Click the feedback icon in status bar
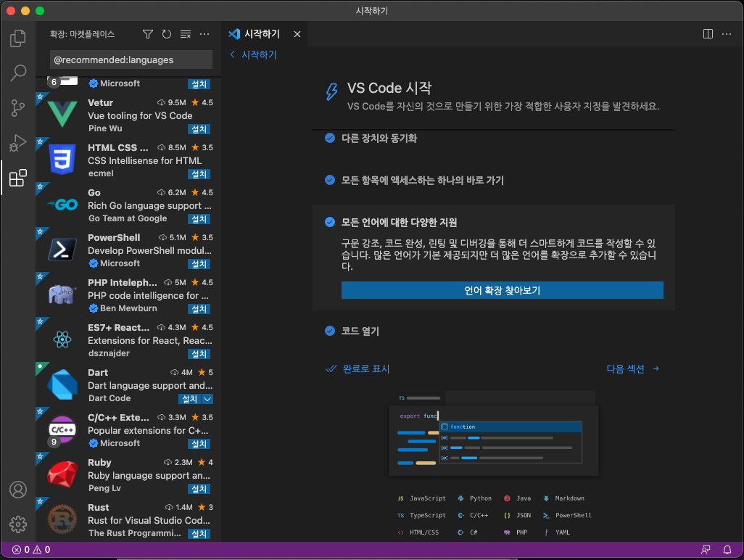744x560 pixels. [x=706, y=550]
